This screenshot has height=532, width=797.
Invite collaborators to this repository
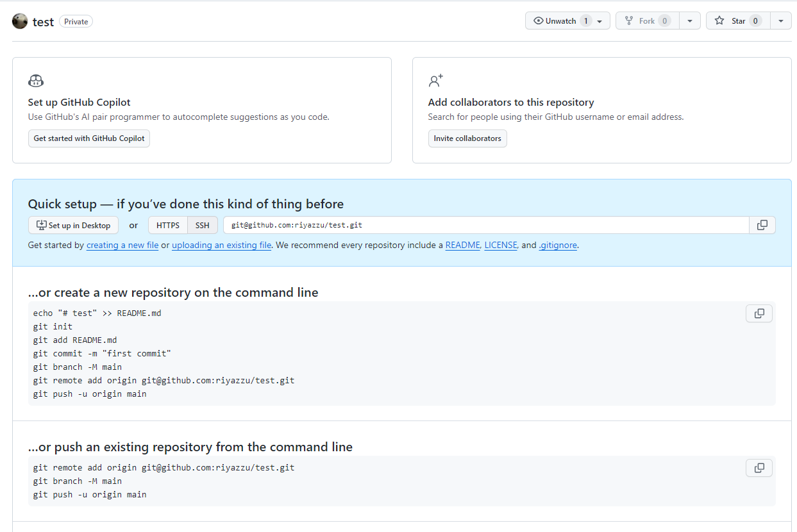(x=467, y=138)
